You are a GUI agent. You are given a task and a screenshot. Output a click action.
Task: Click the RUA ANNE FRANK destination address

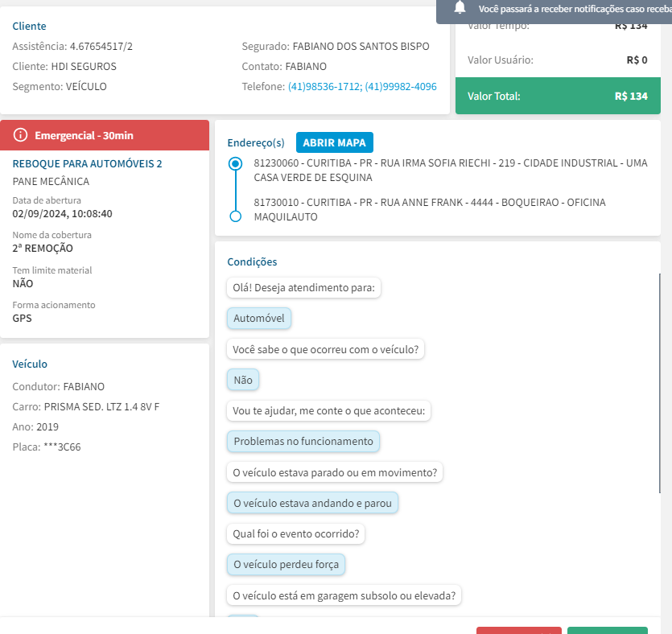430,209
